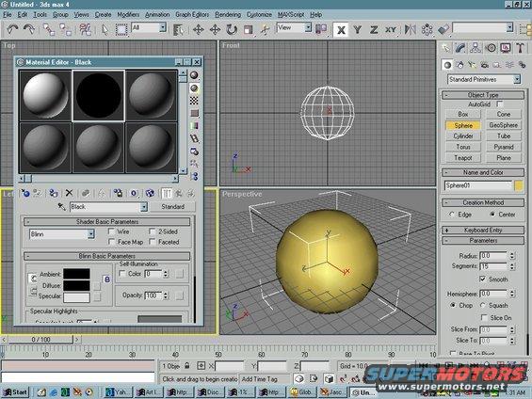Enable the 2-Sided checkbox
Screen dimensions: 532x399
tap(152, 231)
